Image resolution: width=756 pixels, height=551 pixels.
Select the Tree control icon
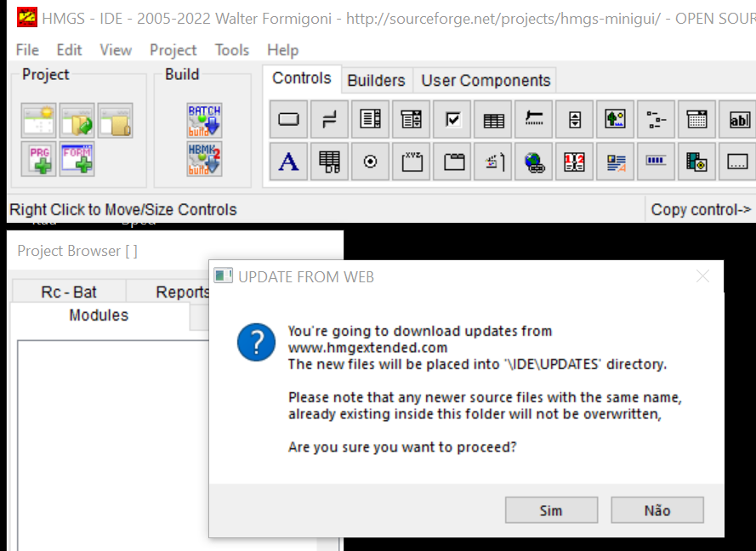coord(656,119)
